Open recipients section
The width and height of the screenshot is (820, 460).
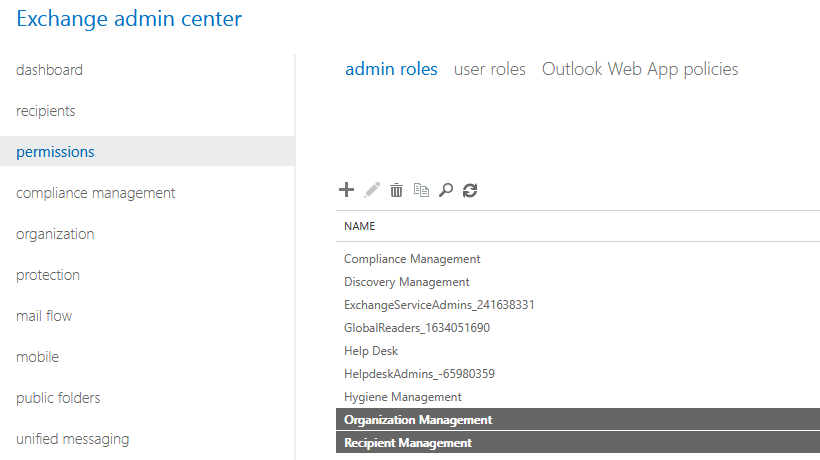(45, 111)
